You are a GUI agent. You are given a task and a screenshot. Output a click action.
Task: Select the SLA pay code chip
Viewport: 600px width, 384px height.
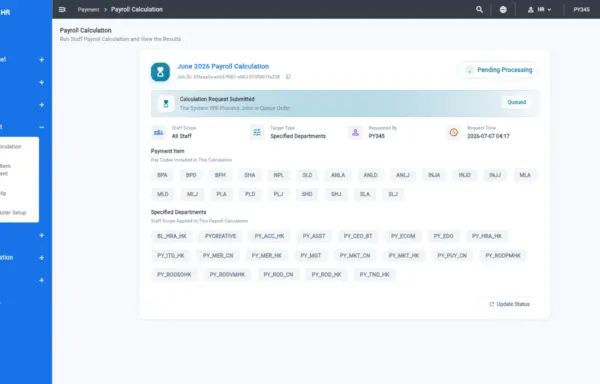365,194
